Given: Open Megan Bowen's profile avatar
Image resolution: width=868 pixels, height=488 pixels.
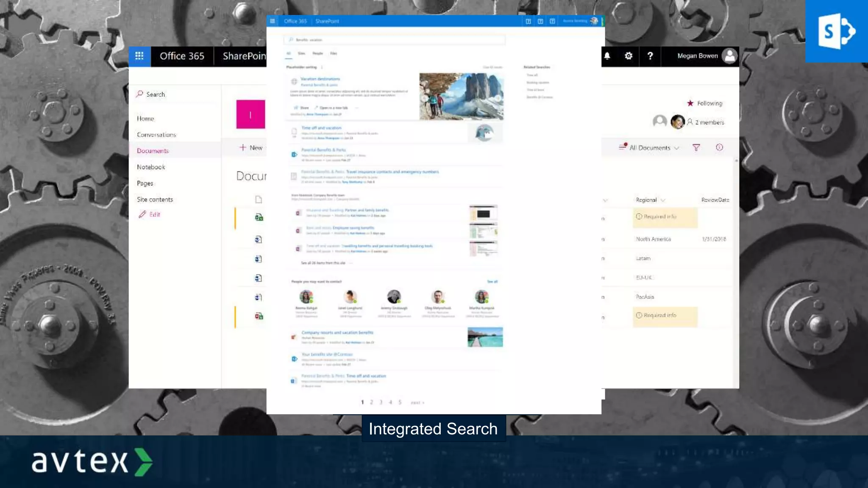Looking at the screenshot, I should (729, 56).
